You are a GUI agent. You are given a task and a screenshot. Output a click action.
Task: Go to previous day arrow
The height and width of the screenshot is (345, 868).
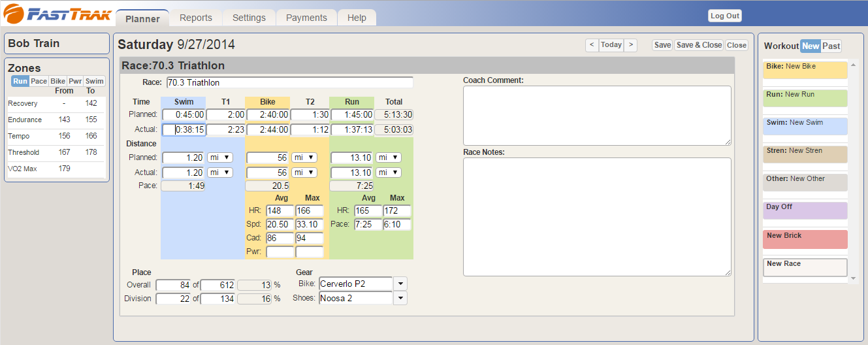coord(591,45)
